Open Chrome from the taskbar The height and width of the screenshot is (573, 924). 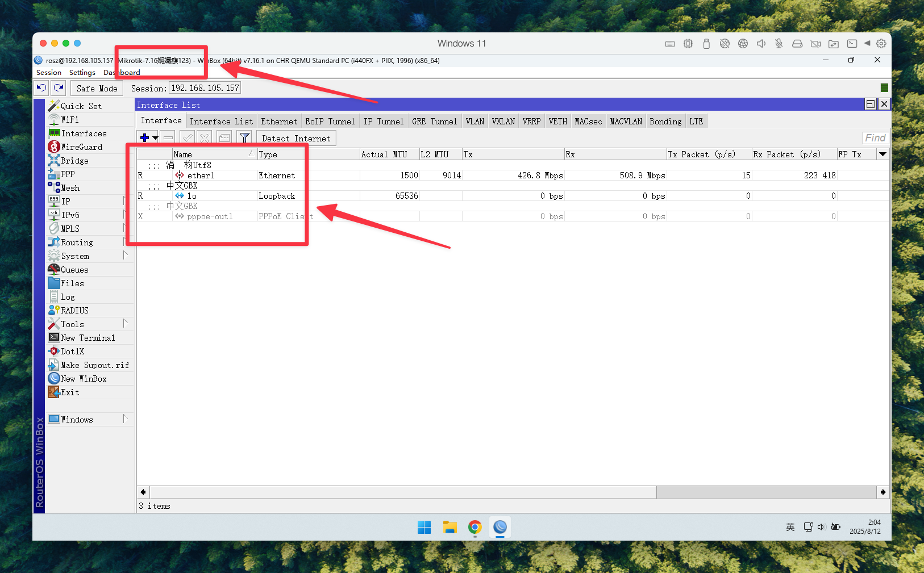pyautogui.click(x=475, y=528)
